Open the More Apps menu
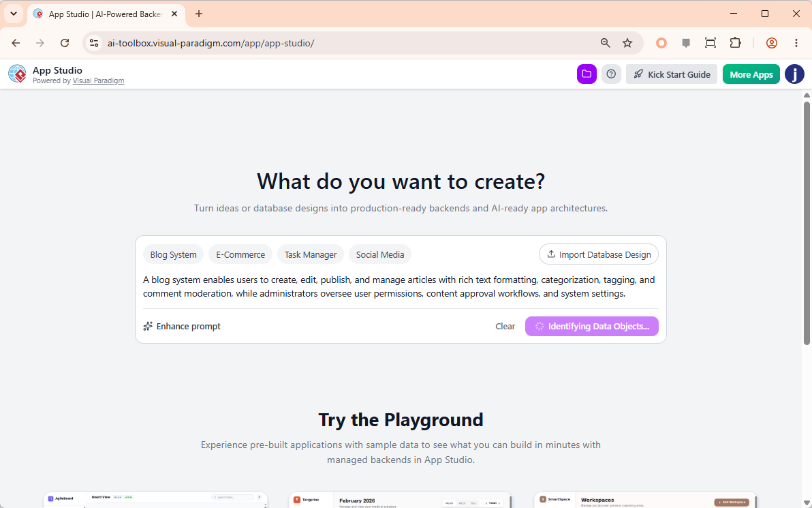812x508 pixels. [751, 74]
